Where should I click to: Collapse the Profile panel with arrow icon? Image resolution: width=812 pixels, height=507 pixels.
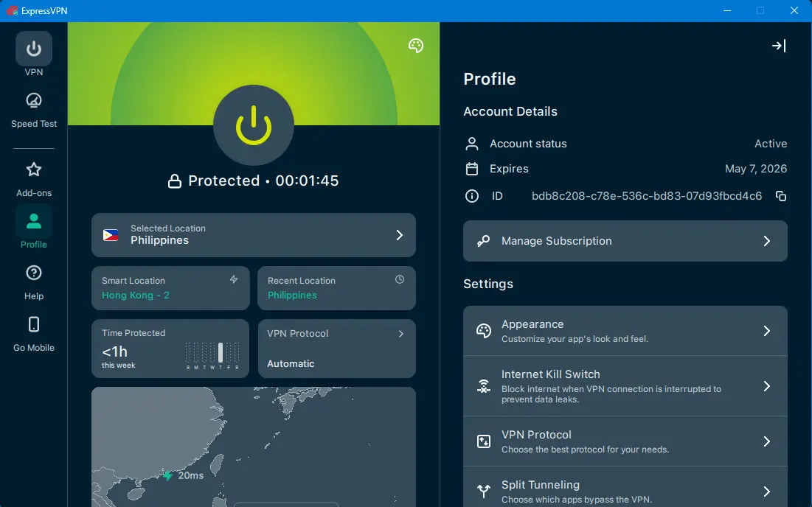click(779, 46)
